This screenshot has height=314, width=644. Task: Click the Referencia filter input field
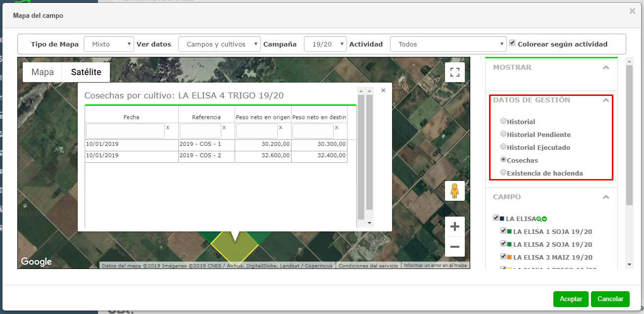click(200, 131)
